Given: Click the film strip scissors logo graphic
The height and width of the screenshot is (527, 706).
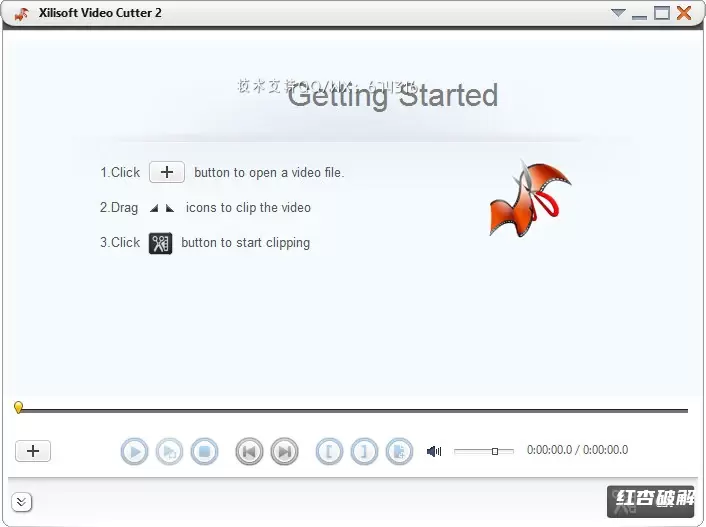Looking at the screenshot, I should coord(530,199).
